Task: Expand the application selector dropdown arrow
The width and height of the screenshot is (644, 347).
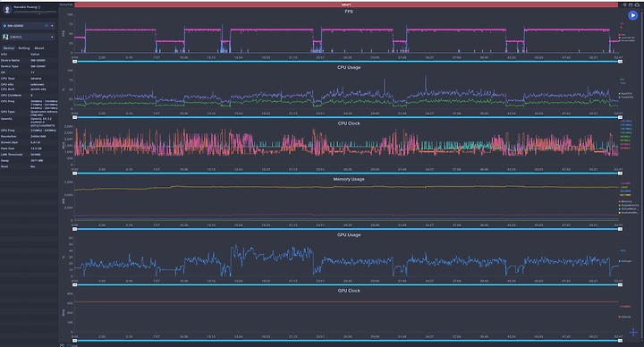Action: [x=52, y=37]
